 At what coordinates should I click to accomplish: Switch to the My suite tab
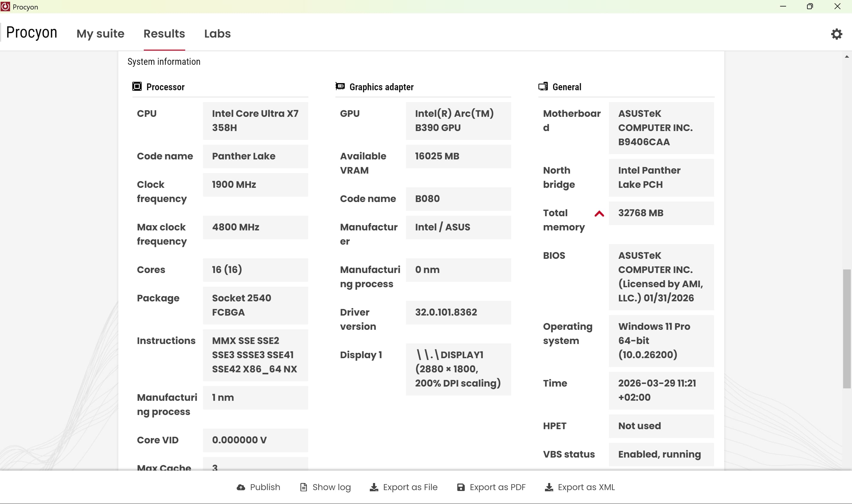click(x=100, y=34)
